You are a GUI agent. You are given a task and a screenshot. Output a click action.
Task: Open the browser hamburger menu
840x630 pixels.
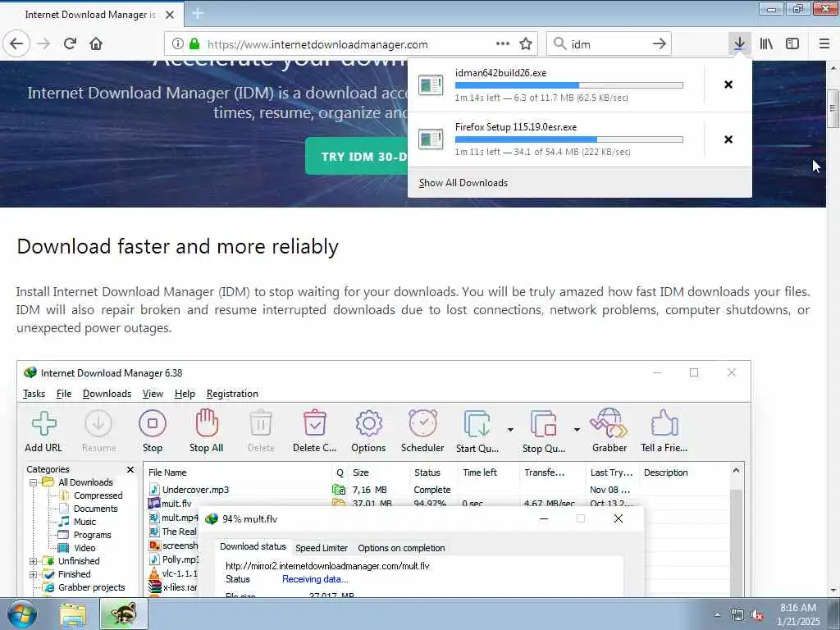(824, 44)
